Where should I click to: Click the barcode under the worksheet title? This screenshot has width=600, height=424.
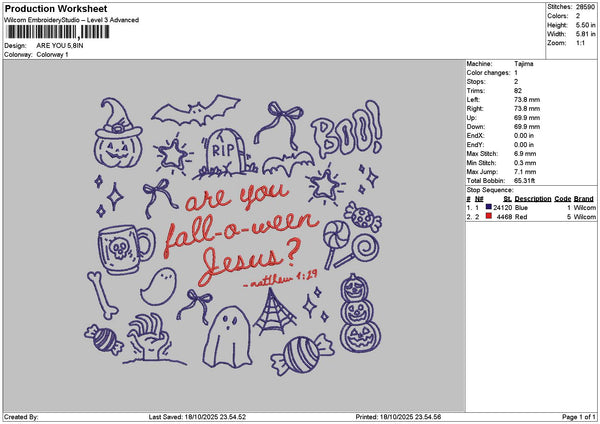tap(58, 32)
